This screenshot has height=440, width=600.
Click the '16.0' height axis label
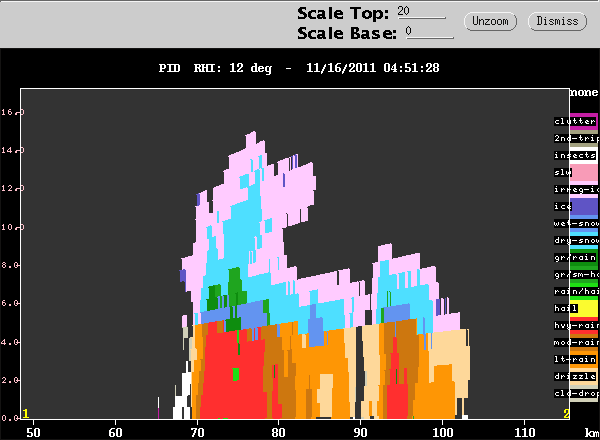pos(12,112)
